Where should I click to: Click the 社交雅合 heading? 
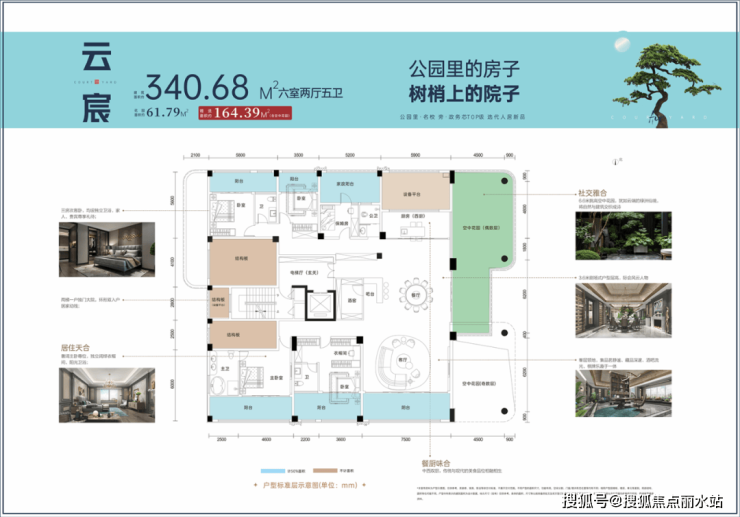pyautogui.click(x=592, y=193)
